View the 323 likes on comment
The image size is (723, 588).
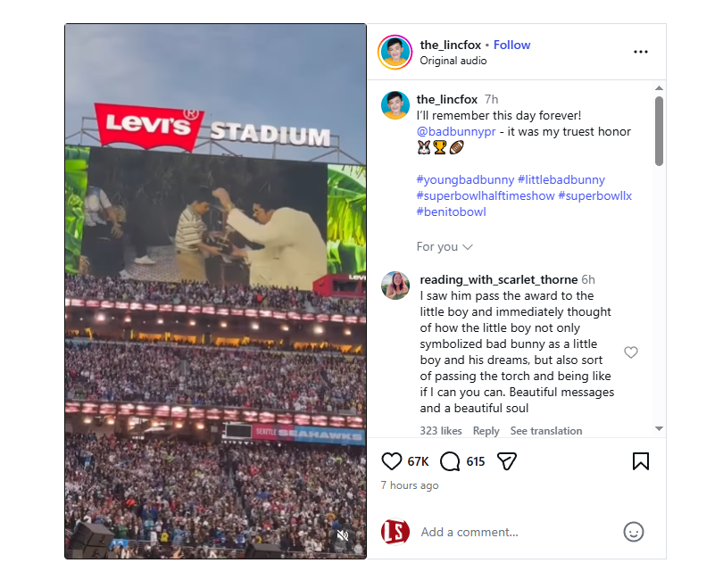coord(441,431)
